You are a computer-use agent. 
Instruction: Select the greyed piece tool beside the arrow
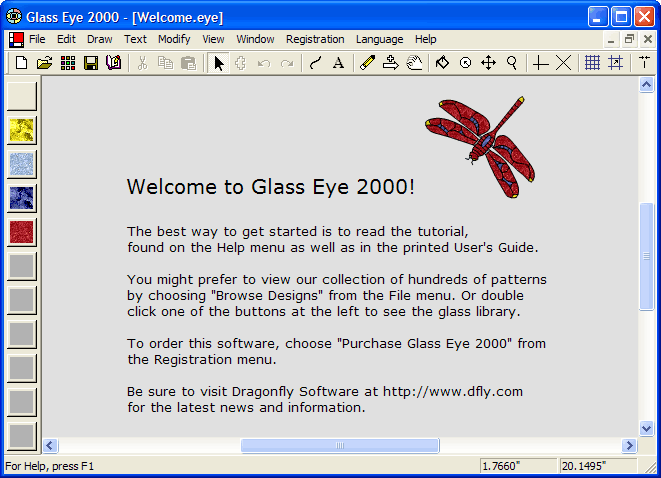[241, 63]
